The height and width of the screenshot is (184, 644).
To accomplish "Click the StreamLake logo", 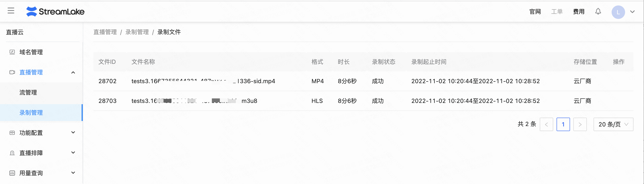I will [x=55, y=12].
